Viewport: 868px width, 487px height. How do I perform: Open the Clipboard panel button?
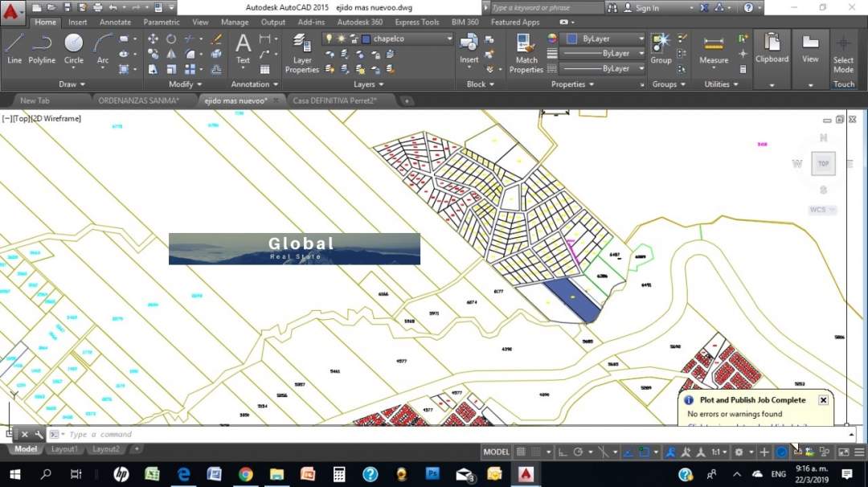[x=772, y=59]
